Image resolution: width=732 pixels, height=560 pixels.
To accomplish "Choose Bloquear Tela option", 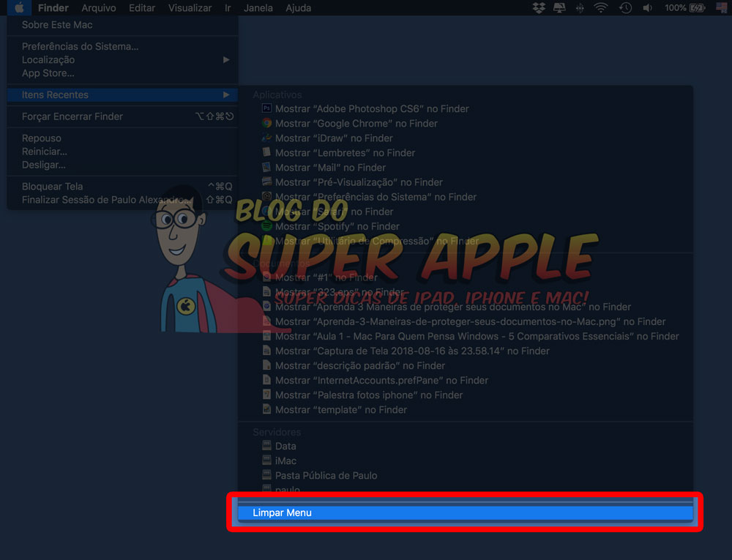I will pos(52,187).
